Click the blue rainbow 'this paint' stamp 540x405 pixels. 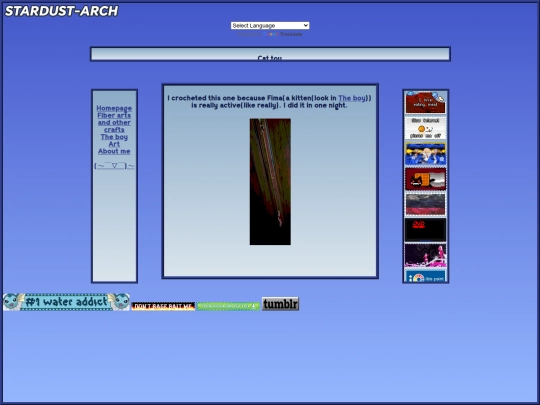coord(425,276)
